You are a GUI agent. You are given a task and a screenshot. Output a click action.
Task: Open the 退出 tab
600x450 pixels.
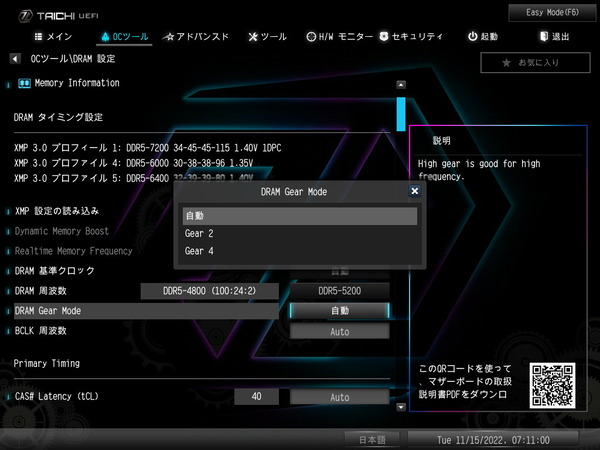tap(554, 37)
